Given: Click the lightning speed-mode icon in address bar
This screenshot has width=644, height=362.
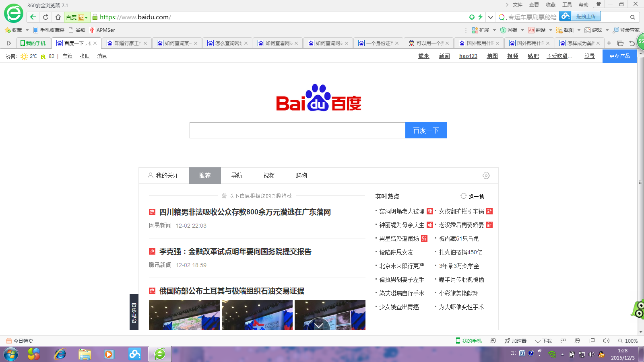Looking at the screenshot, I should coord(480,17).
